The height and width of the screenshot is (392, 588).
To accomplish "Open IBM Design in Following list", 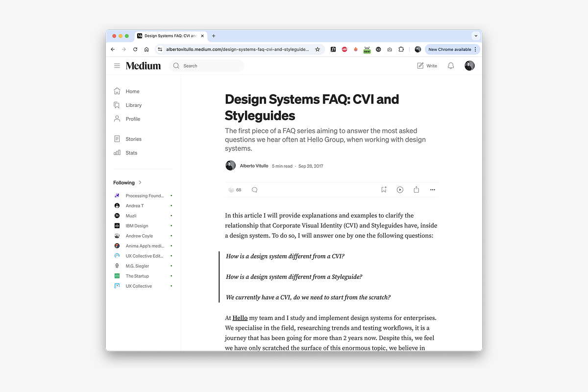I will coord(137,226).
